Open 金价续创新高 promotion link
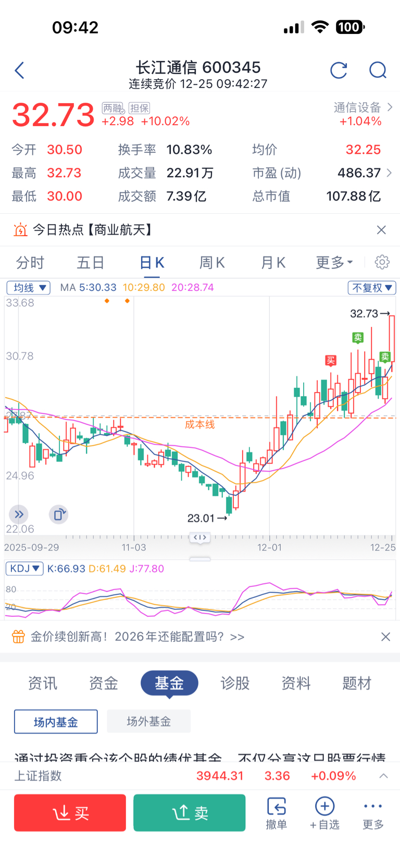This screenshot has width=400, height=868. [137, 637]
